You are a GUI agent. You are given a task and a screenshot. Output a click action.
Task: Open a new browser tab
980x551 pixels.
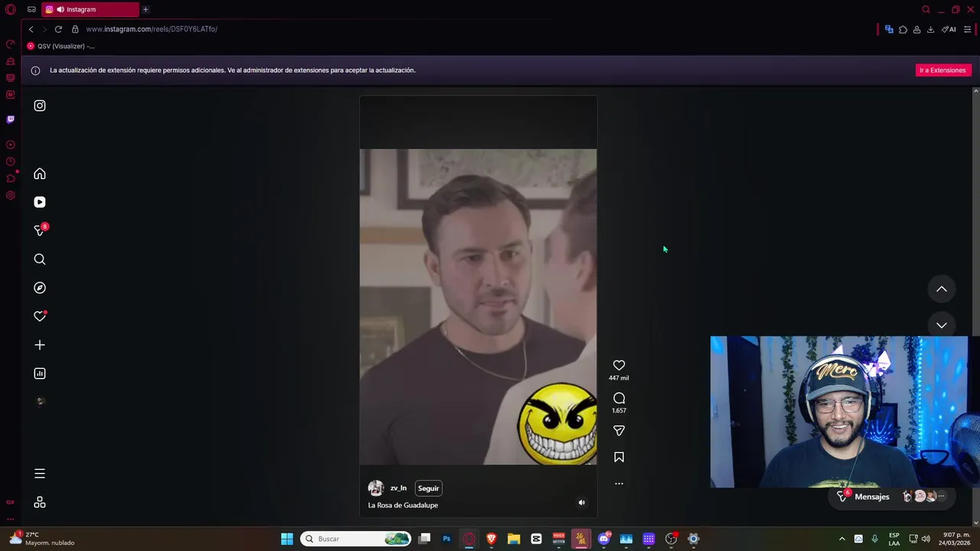[145, 9]
